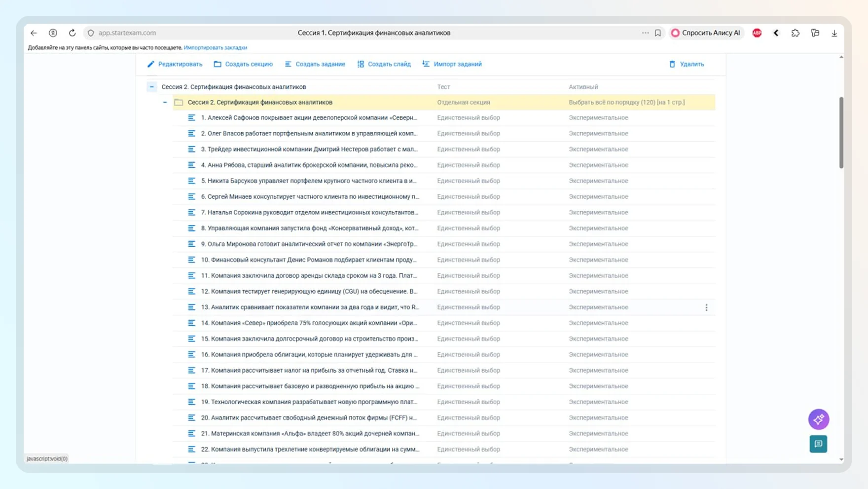Click the task icon of row 16
868x489 pixels.
(192, 355)
